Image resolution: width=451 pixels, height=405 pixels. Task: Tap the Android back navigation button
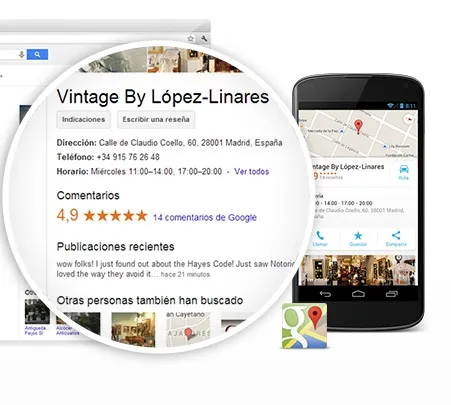325,294
